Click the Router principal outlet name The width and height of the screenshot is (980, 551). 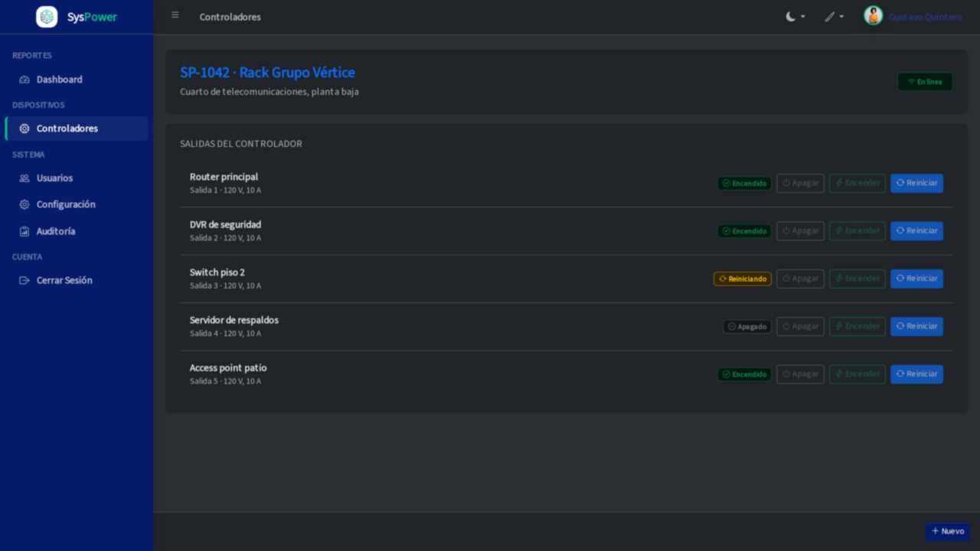[x=224, y=177]
